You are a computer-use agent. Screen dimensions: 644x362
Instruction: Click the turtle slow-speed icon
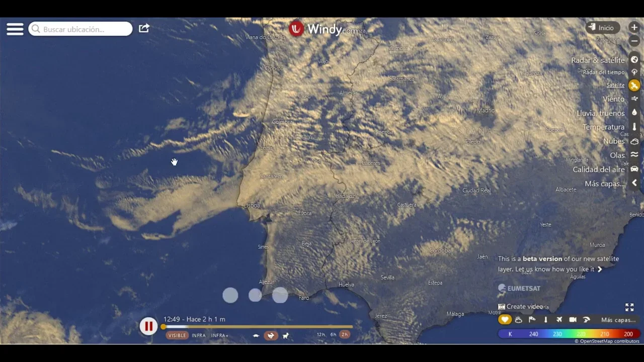click(x=256, y=335)
